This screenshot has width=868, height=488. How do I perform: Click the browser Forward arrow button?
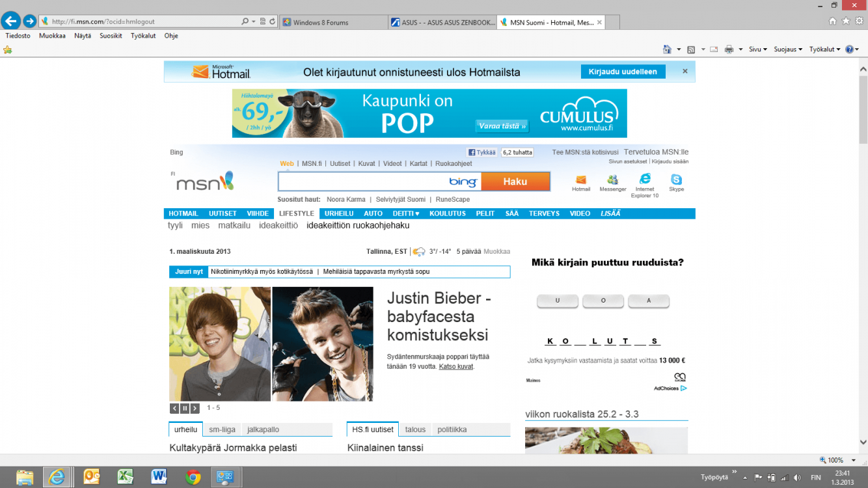point(29,21)
